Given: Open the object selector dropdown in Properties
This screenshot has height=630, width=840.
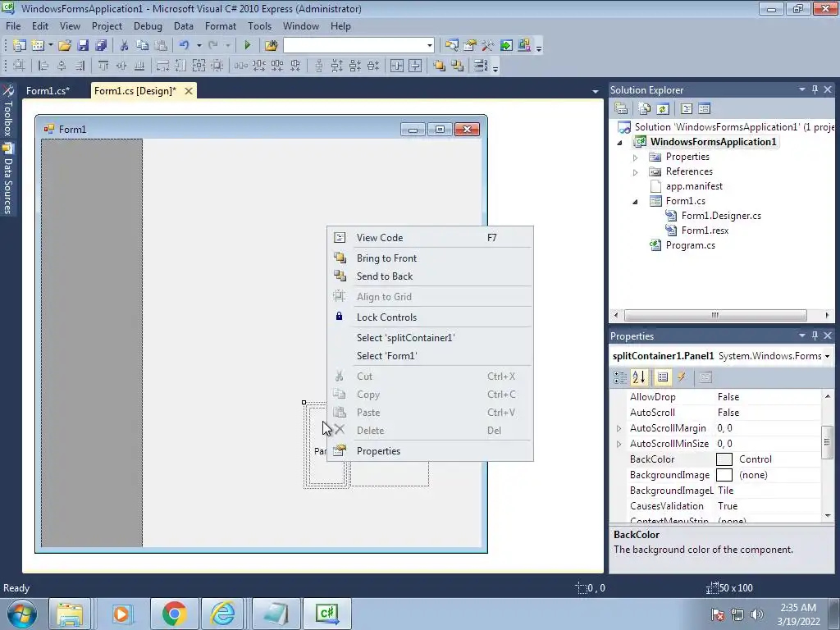Looking at the screenshot, I should 827,356.
